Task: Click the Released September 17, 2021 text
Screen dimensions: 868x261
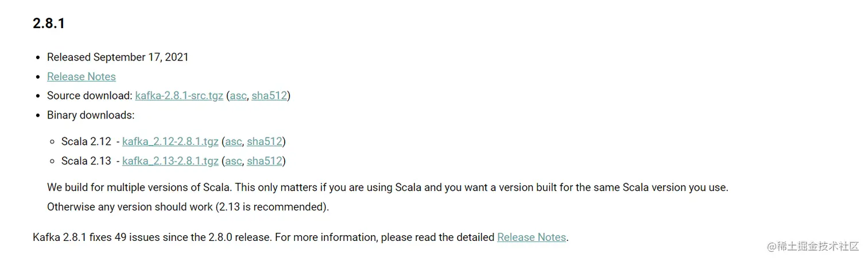Action: click(118, 57)
